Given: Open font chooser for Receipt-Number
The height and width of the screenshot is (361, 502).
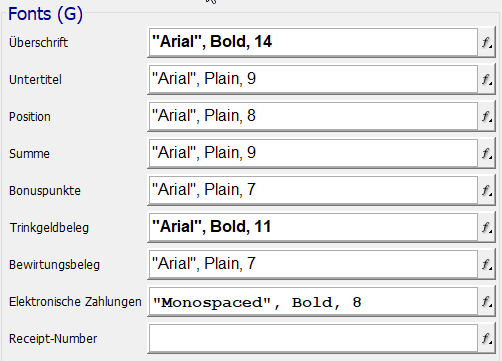Looking at the screenshot, I should (x=487, y=338).
